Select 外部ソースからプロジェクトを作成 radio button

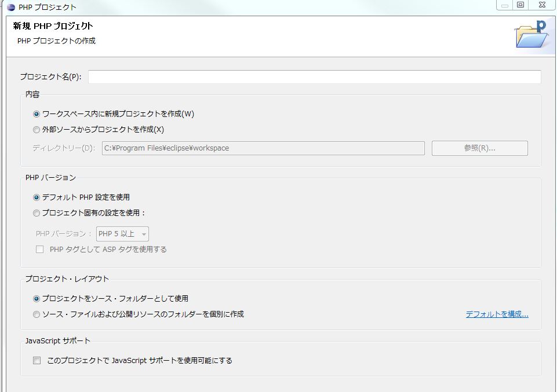[x=37, y=130]
